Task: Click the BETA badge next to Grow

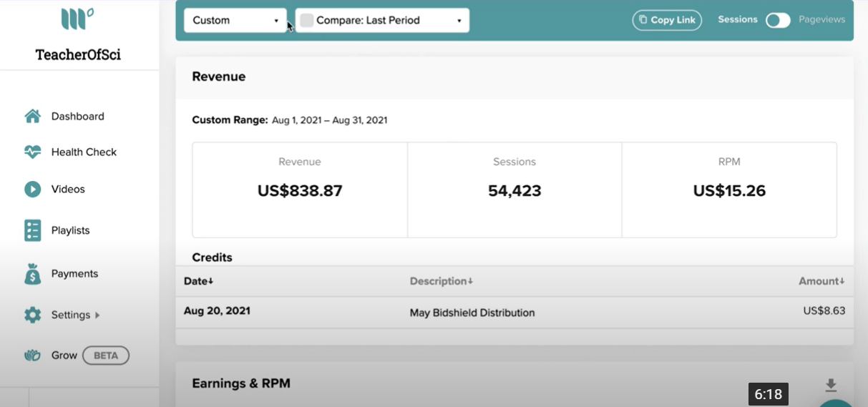Action: coord(106,355)
